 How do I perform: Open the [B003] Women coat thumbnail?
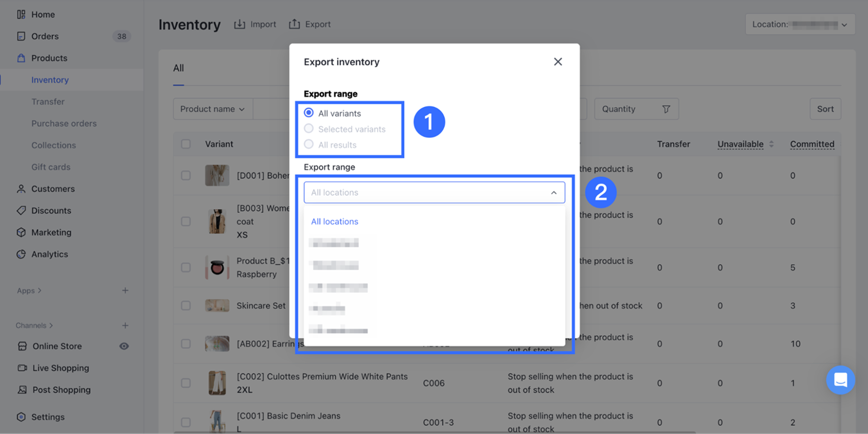pyautogui.click(x=217, y=222)
